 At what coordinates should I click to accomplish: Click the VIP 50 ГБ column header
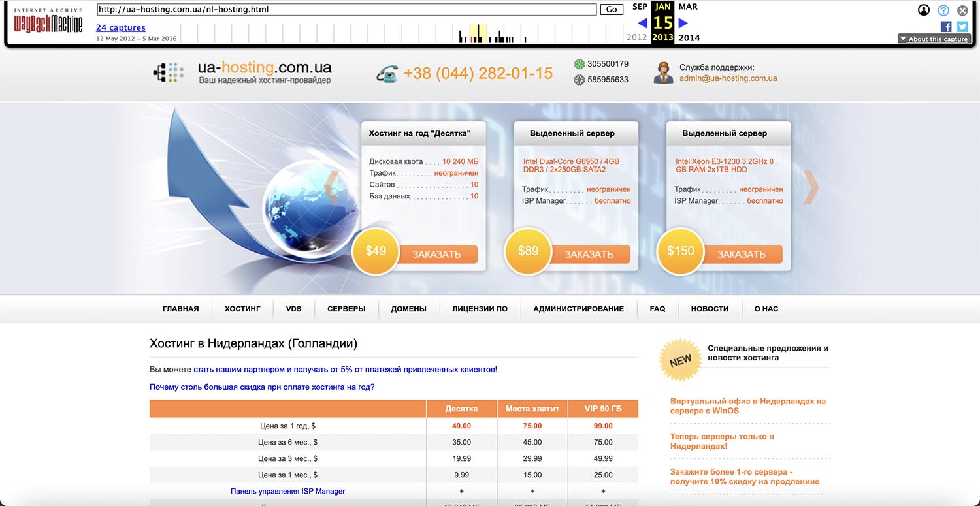click(603, 409)
